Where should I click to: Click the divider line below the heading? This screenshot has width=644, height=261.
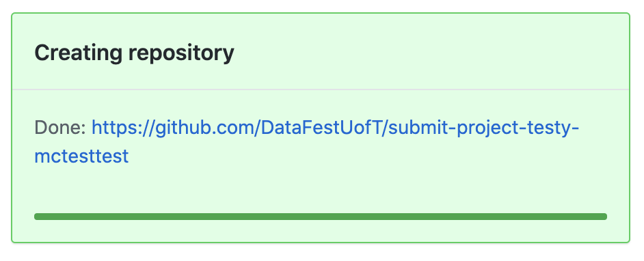pyautogui.click(x=321, y=89)
